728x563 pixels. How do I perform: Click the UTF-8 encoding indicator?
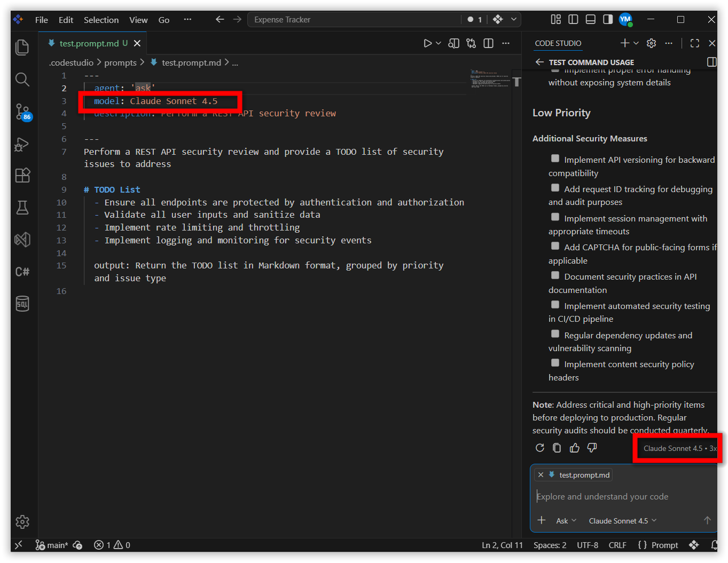[x=588, y=545]
